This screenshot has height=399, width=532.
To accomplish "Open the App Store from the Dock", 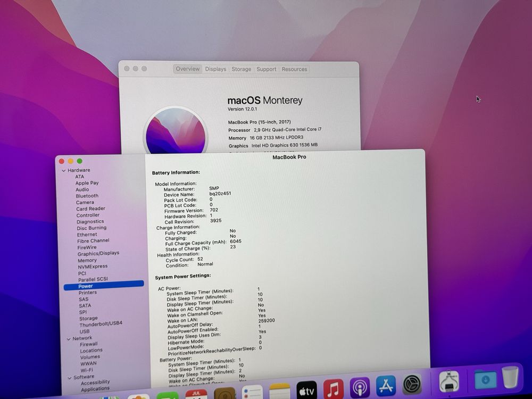I will (x=386, y=385).
